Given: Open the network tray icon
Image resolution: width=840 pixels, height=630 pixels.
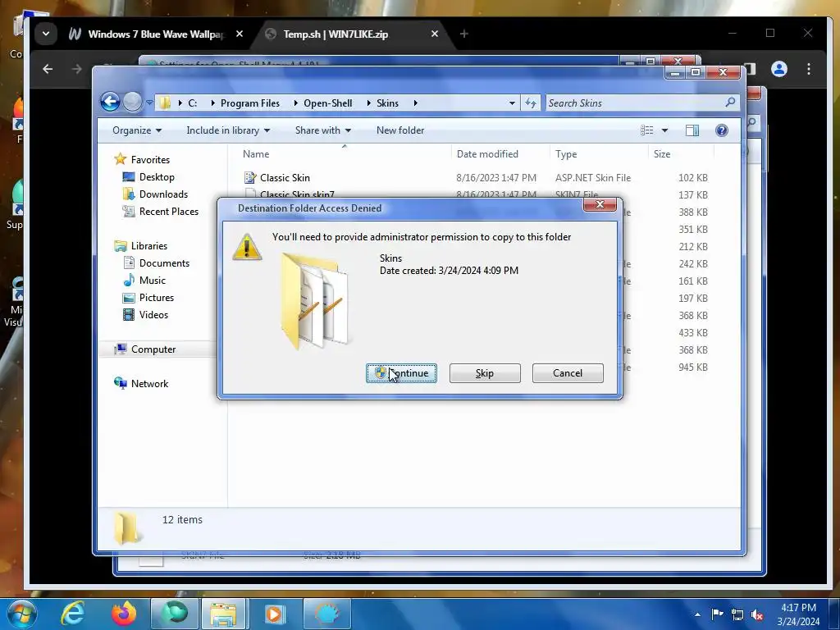Looking at the screenshot, I should pyautogui.click(x=737, y=614).
